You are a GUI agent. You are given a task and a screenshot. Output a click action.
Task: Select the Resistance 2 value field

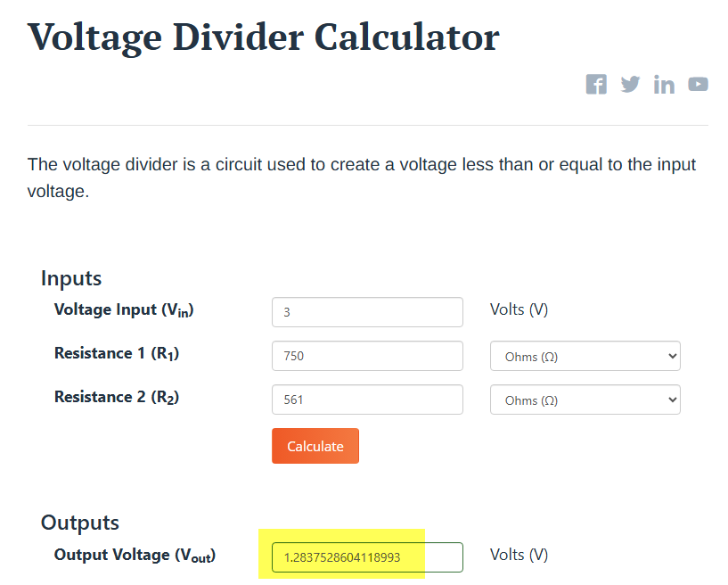[x=367, y=400]
